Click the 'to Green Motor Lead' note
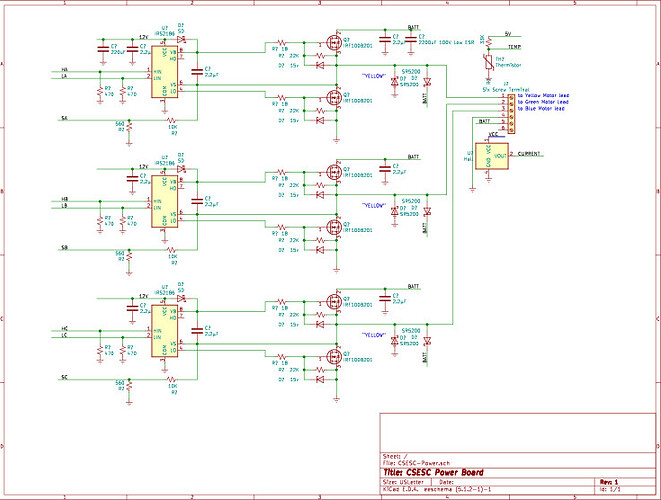Viewport: 661px width, 500px height. 543,102
